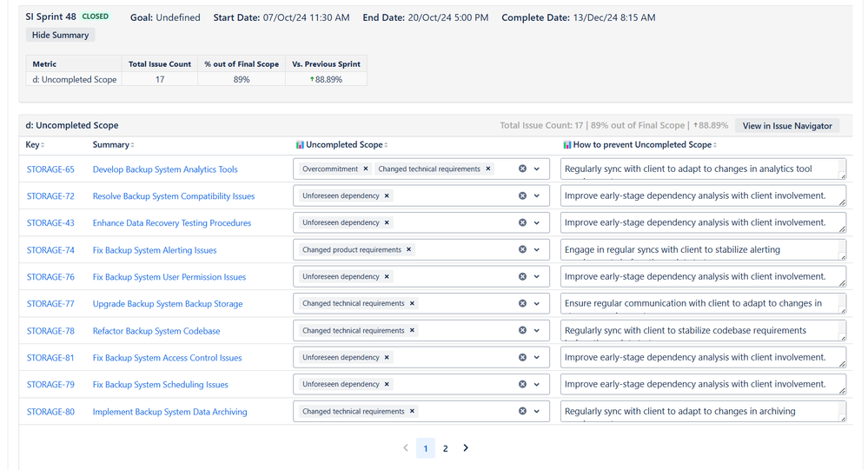The image size is (868, 470).
Task: Open issue STORAGE-72 key link
Action: 50,196
